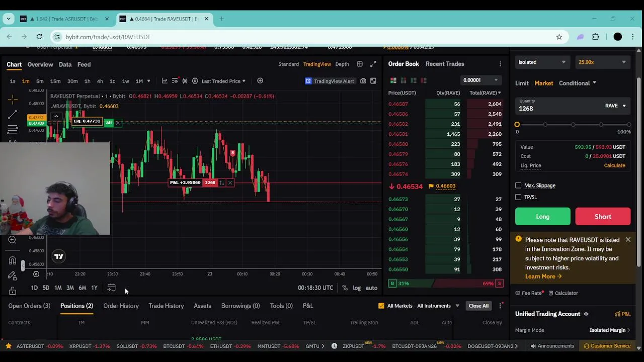Open the chart multi-layout grid icon
The height and width of the screenshot is (362, 644).
click(x=360, y=64)
